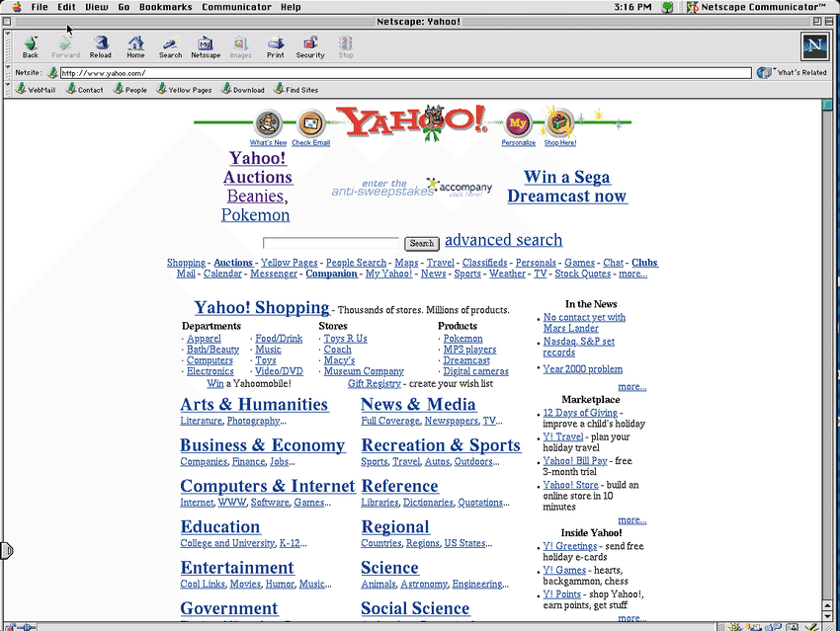Click vertical scrollbar down arrow
This screenshot has width=840, height=631.
coord(827,615)
